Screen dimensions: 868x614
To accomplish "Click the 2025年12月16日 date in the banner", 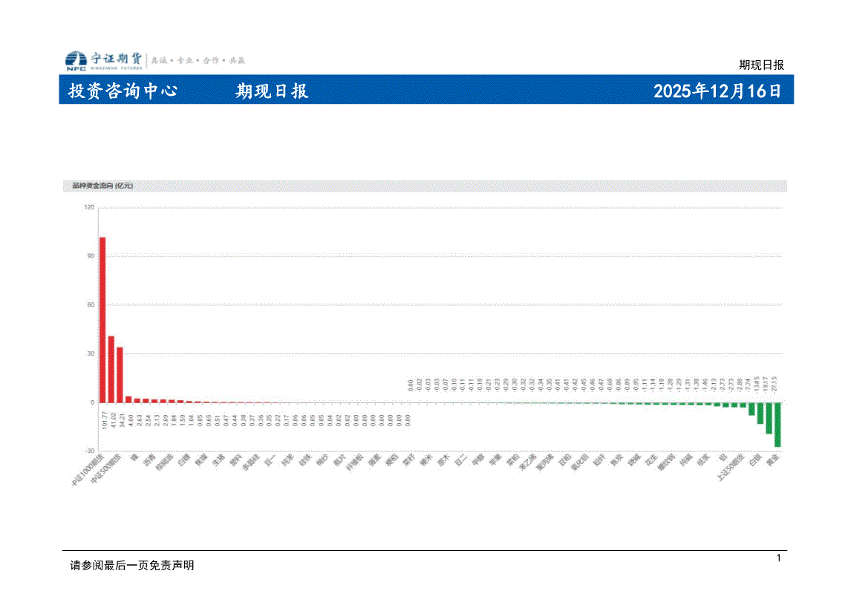I will coord(717,91).
